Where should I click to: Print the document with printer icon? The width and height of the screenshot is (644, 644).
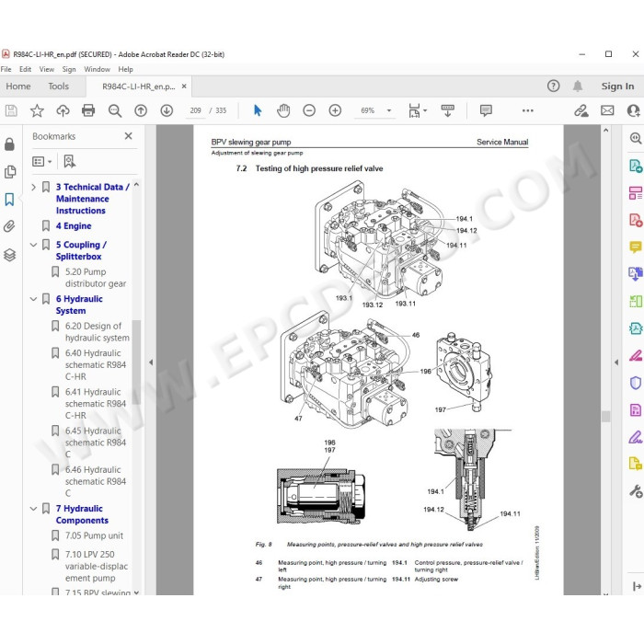(88, 110)
